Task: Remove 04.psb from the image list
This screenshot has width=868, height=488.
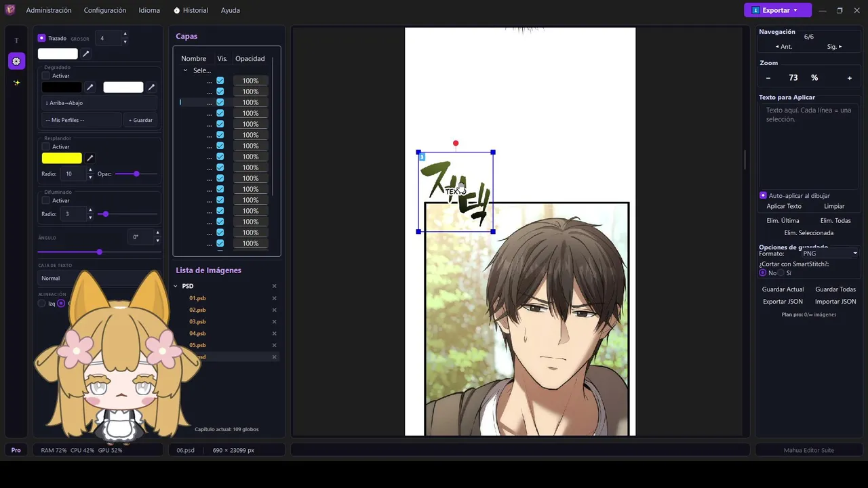Action: pos(275,333)
